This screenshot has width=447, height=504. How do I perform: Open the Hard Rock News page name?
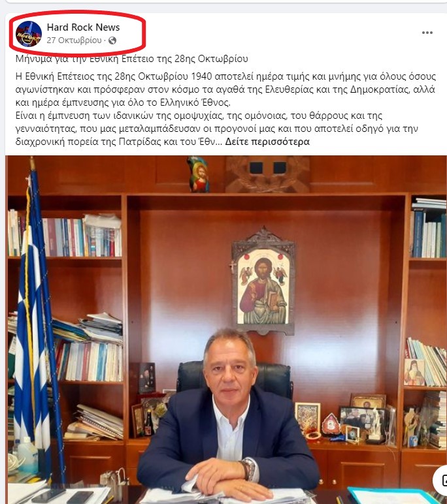pyautogui.click(x=83, y=27)
